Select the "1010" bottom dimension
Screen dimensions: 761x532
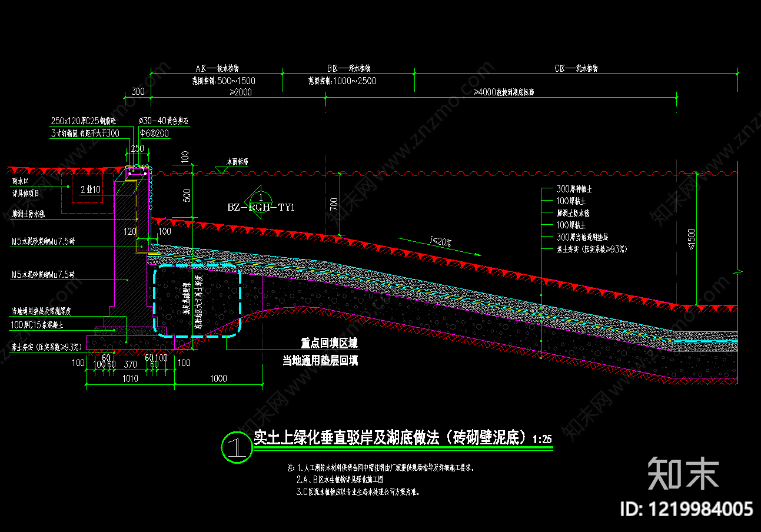pyautogui.click(x=129, y=378)
